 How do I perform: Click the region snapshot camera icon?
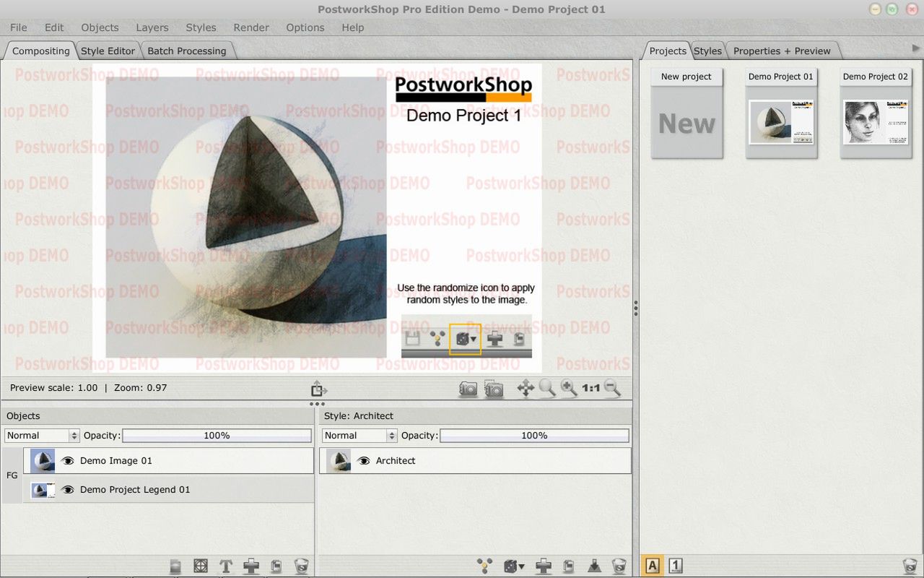point(494,389)
